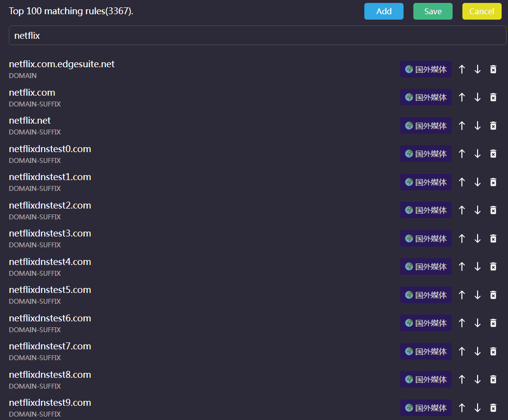Open proxy group for netflix.com rule
The width and height of the screenshot is (508, 420).
[x=426, y=97]
